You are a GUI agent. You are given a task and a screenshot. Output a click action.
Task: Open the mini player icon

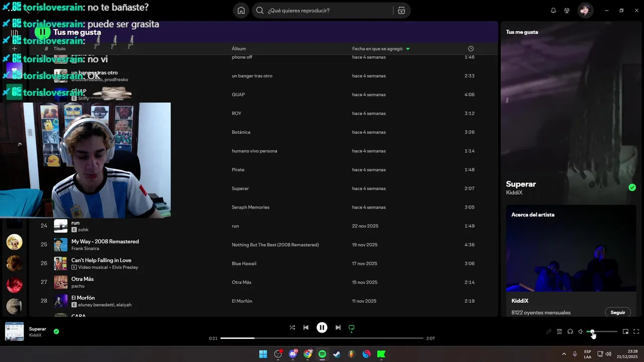[x=625, y=332]
